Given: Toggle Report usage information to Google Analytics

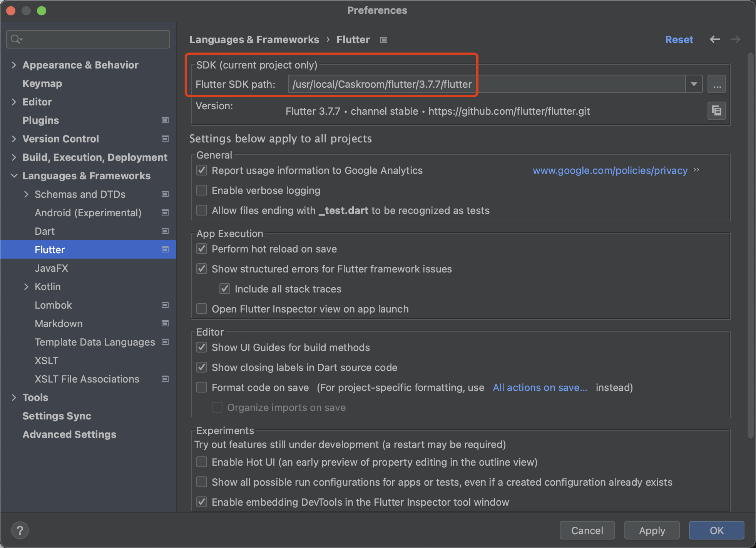Looking at the screenshot, I should [202, 170].
